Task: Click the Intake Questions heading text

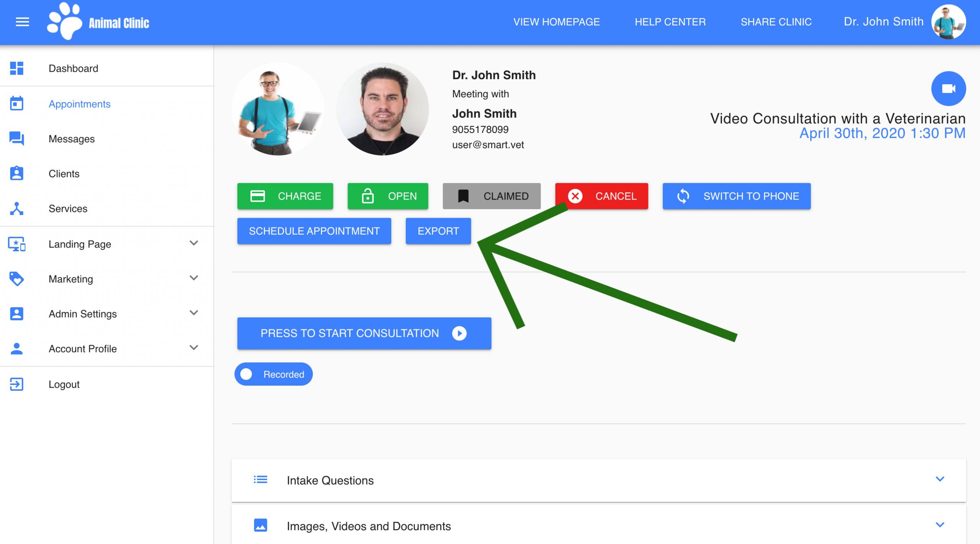Action: (x=330, y=480)
